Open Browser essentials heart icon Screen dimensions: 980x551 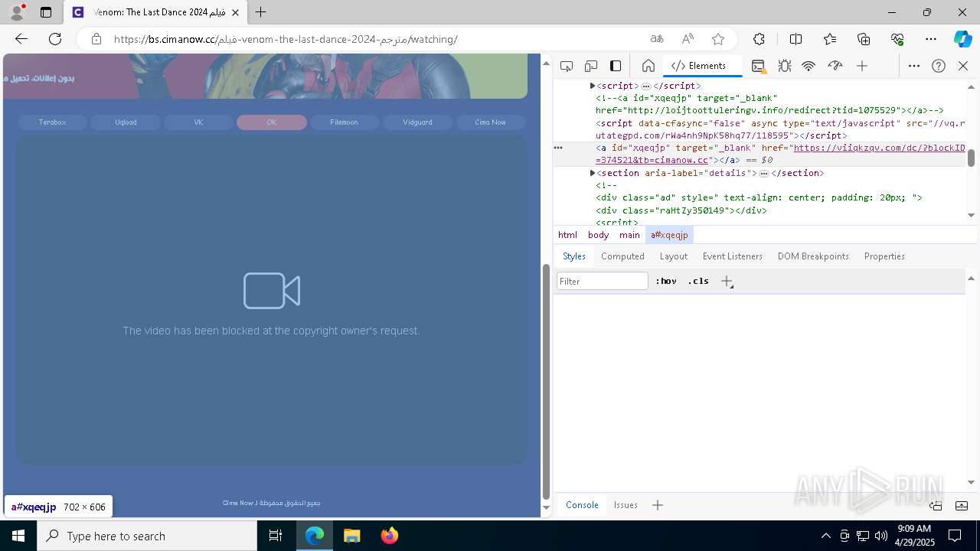tap(897, 39)
